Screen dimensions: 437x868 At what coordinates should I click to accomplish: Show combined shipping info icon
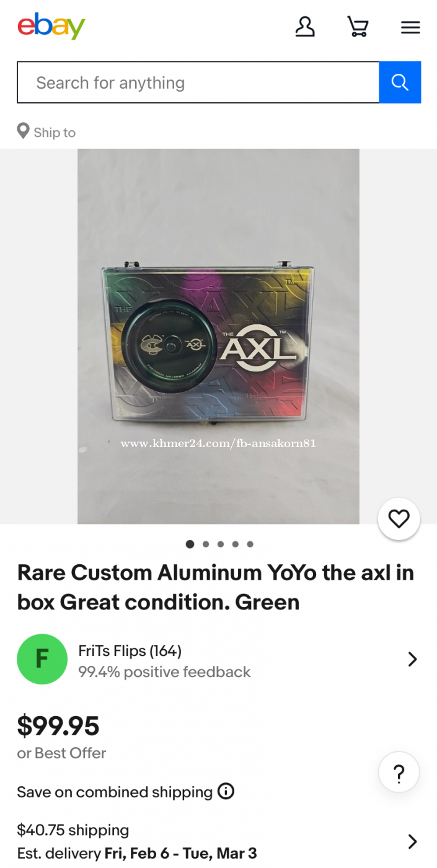pyautogui.click(x=226, y=791)
